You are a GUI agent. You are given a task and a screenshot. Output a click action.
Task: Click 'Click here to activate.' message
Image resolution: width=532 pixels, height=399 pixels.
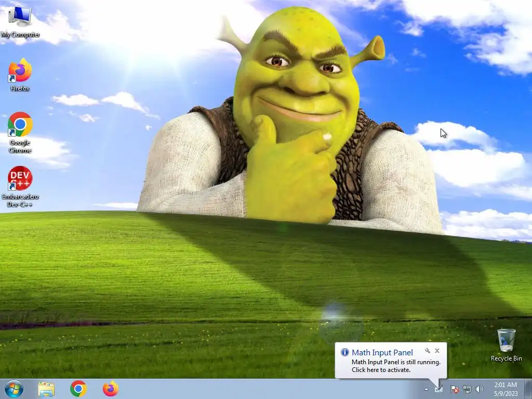tap(381, 370)
